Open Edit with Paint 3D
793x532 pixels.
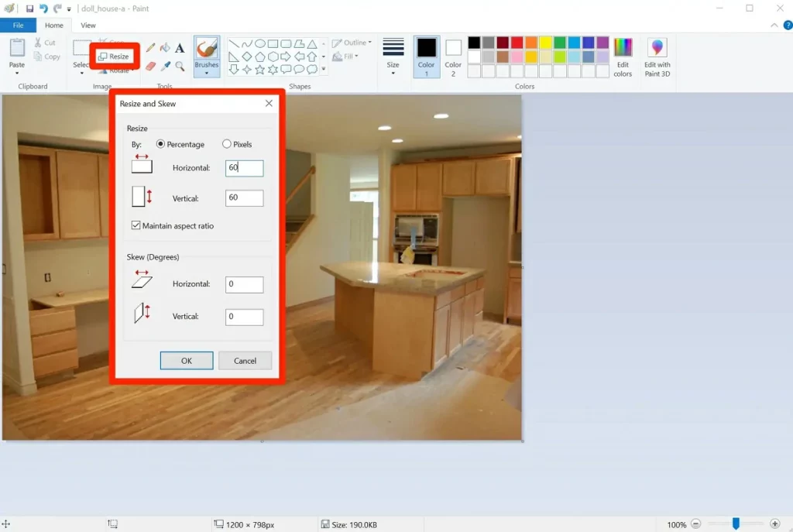pyautogui.click(x=657, y=57)
